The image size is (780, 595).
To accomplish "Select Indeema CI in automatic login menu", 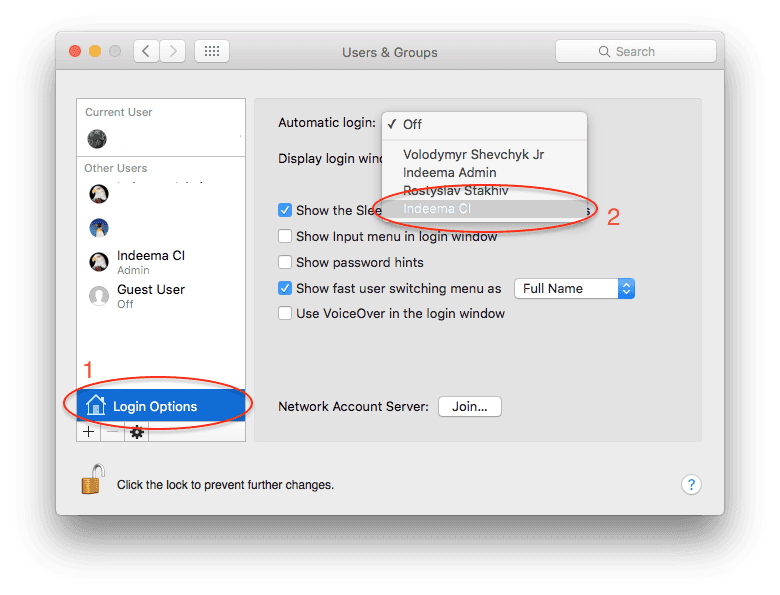I will pos(437,209).
